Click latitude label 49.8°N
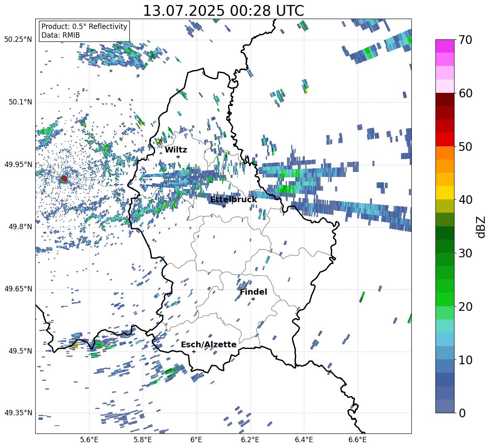 tap(20, 227)
